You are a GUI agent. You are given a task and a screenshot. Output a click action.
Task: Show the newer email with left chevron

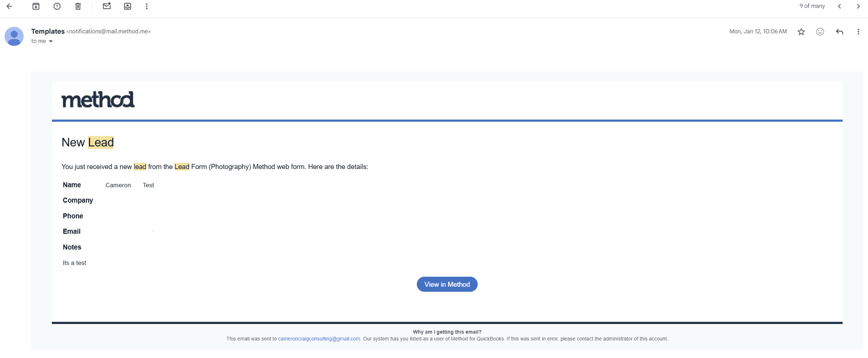tap(839, 6)
